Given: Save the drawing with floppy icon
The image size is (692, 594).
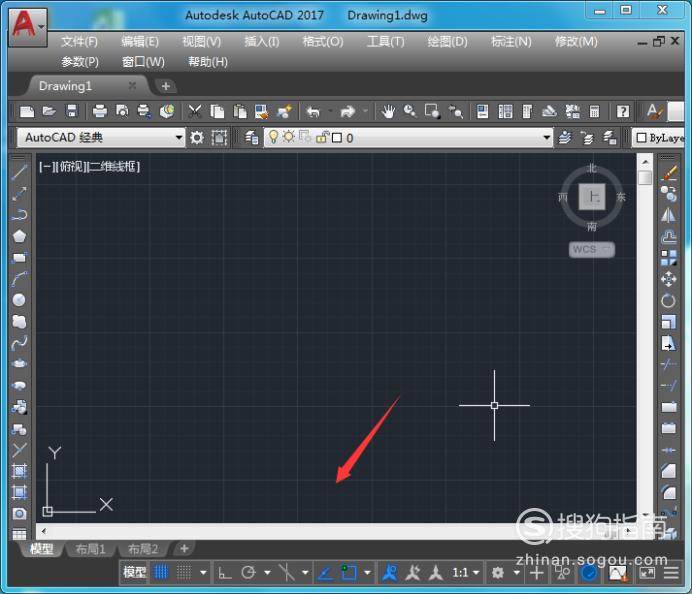Looking at the screenshot, I should 71,112.
